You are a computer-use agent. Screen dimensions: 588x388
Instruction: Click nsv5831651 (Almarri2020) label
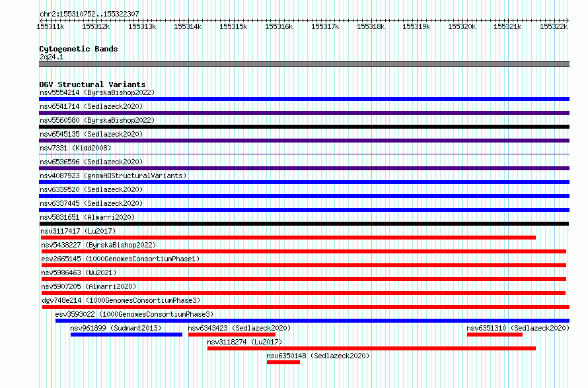click(87, 217)
